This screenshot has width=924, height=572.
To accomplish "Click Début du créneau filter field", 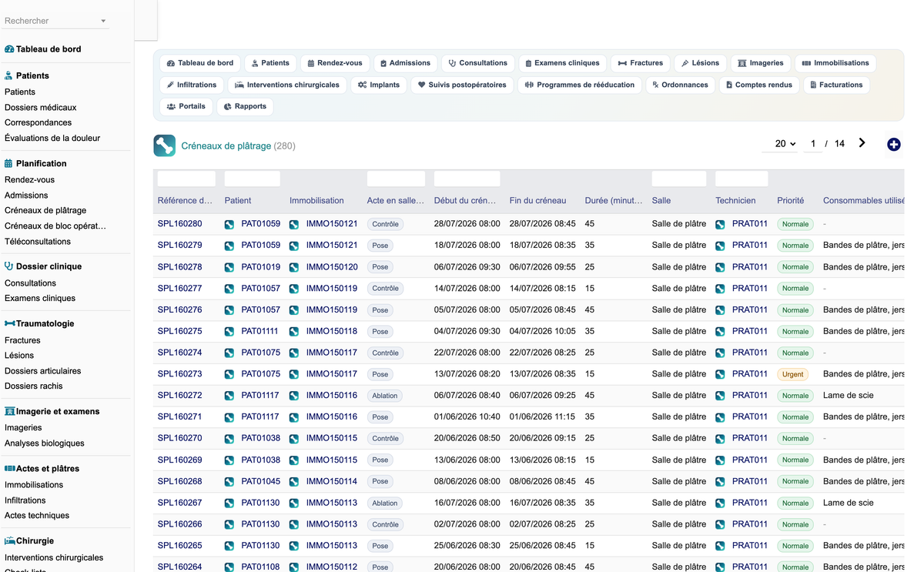I will pos(467,179).
